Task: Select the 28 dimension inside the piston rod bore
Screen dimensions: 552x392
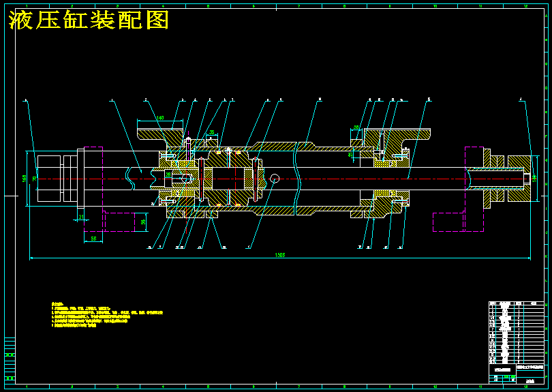Action: (168, 175)
